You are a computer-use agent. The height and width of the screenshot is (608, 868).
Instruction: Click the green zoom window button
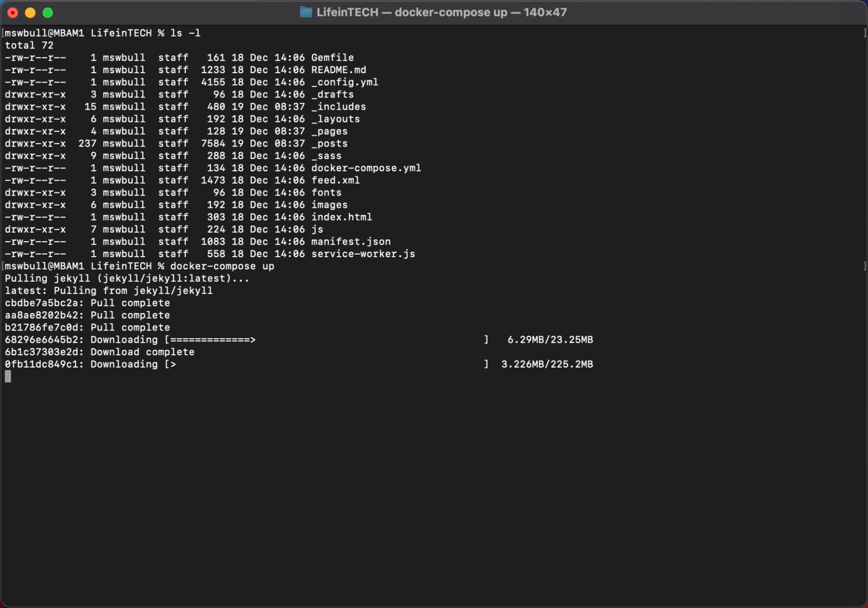(48, 13)
